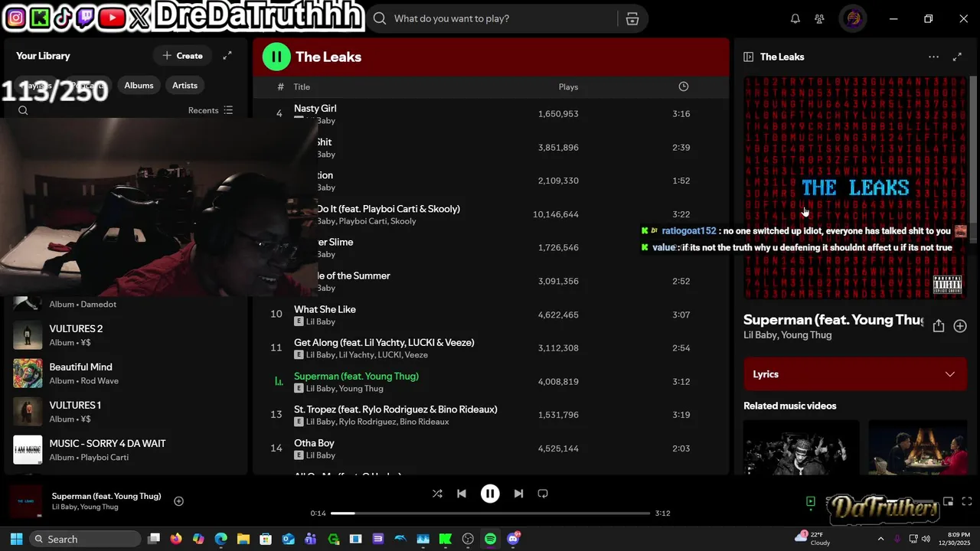Create a new playlist with Create button
The height and width of the screenshot is (551, 980).
[182, 56]
